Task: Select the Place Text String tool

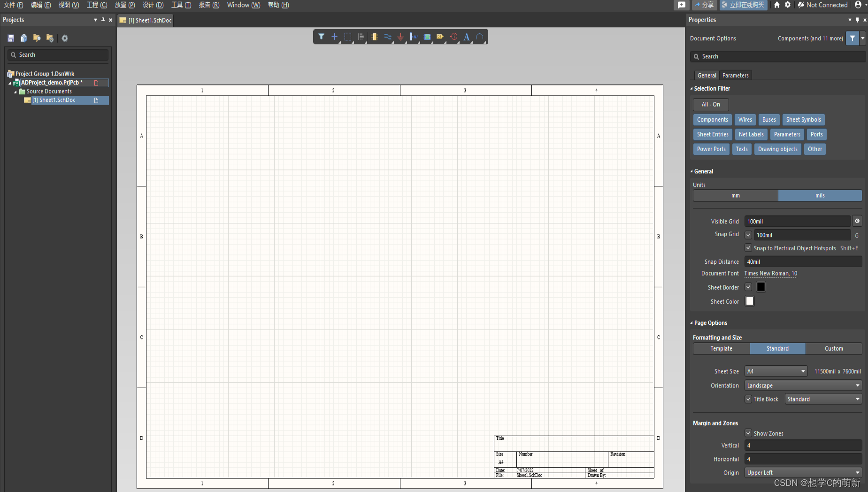Action: point(467,37)
